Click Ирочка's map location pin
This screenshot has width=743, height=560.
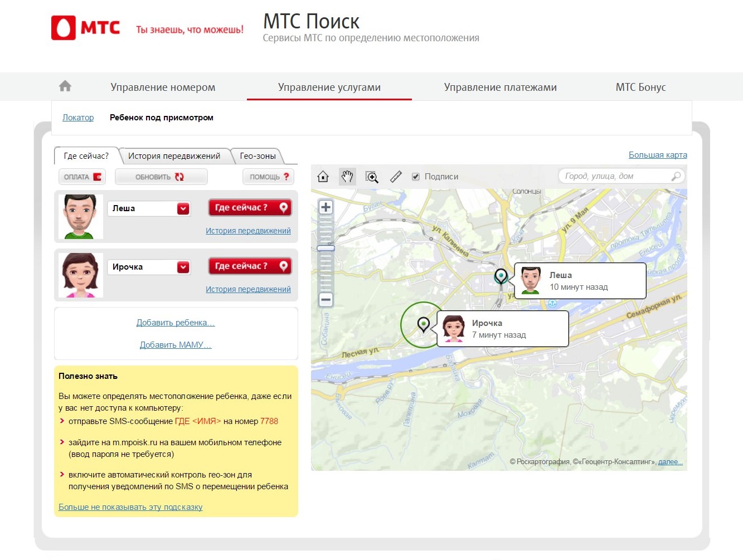424,324
